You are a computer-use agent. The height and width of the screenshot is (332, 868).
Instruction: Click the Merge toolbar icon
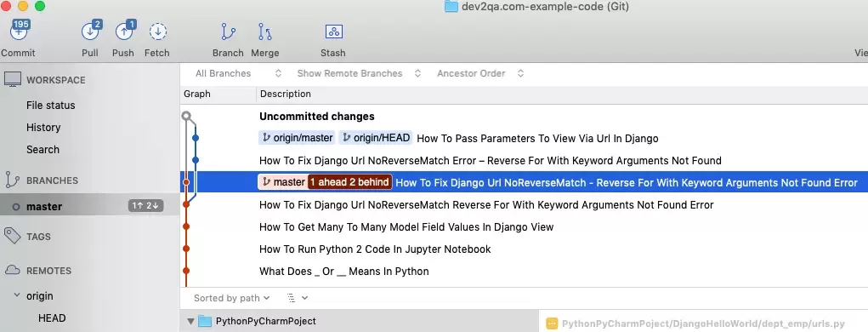click(264, 31)
